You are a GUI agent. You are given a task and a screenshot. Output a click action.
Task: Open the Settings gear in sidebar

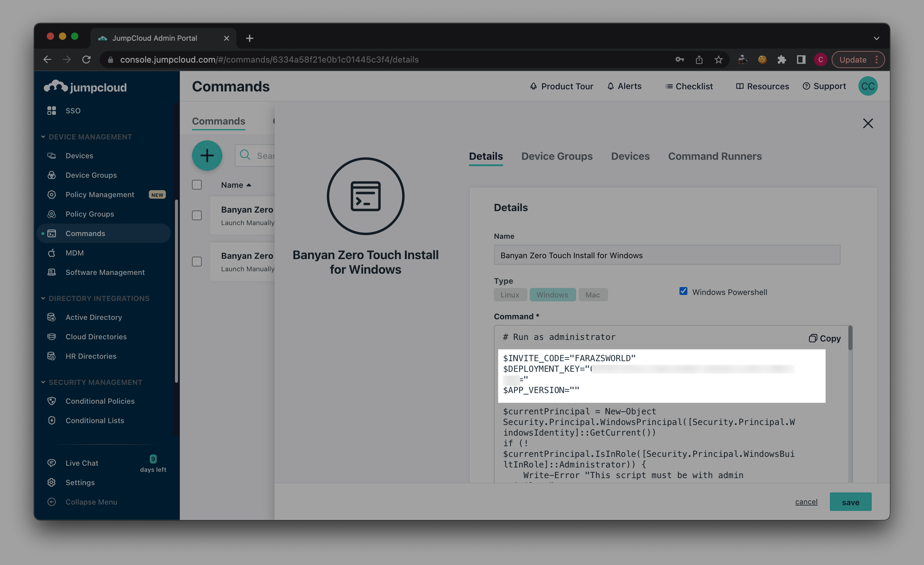52,482
